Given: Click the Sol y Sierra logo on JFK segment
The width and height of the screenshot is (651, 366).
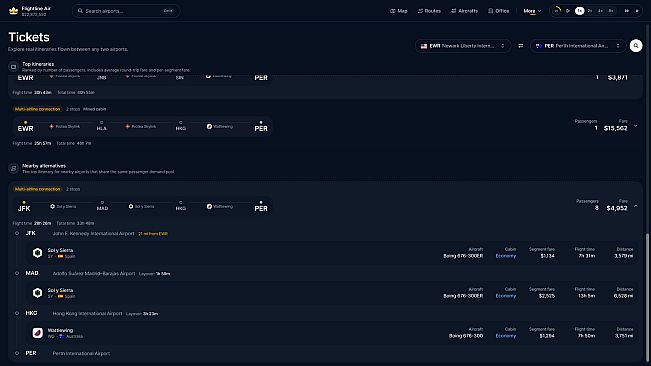Looking at the screenshot, I should tap(37, 253).
